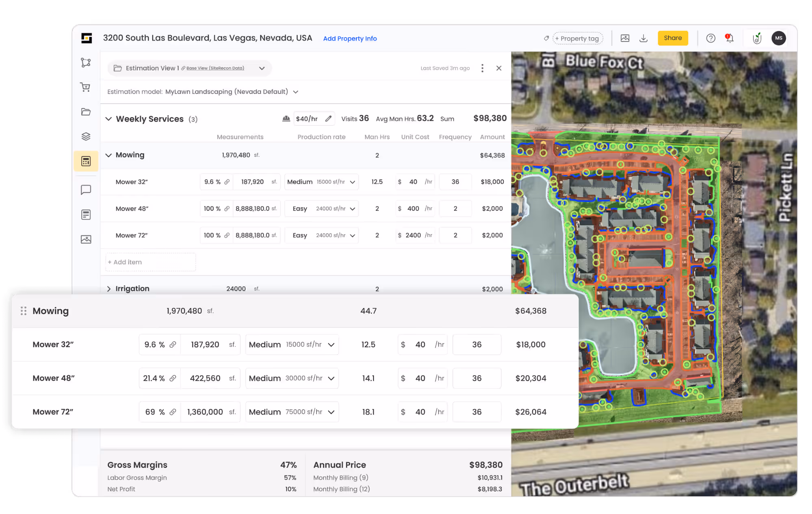Collapse the Weekly Services section
Screen dimensions: 812x514
pyautogui.click(x=108, y=119)
